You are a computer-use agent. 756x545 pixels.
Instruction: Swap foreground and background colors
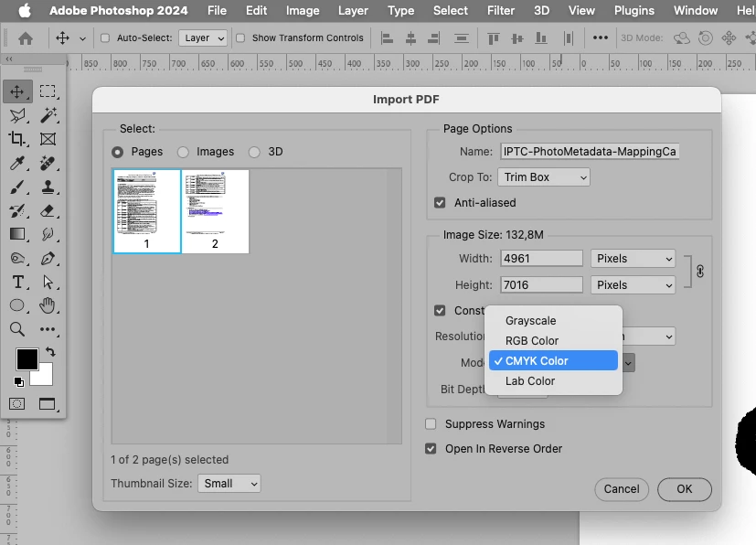(50, 351)
